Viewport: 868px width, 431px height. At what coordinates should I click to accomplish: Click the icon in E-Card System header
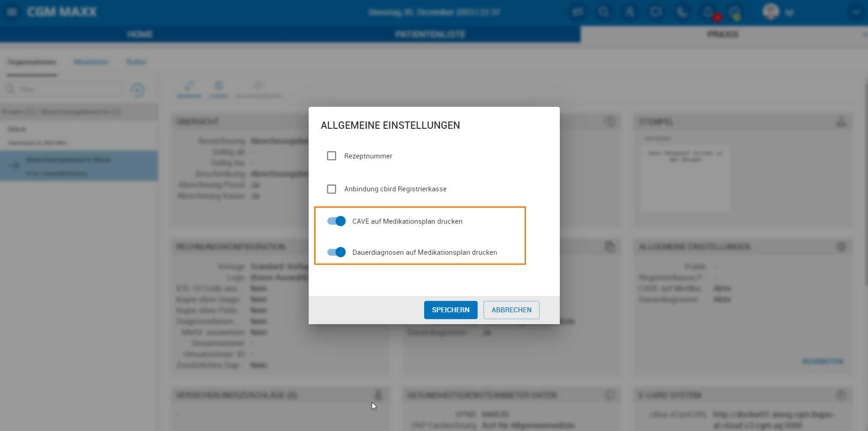(x=841, y=395)
